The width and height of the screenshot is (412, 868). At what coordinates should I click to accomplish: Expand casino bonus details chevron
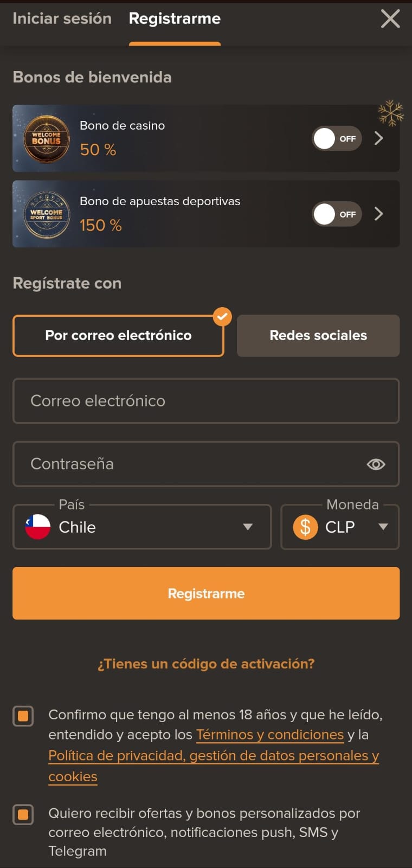(379, 139)
